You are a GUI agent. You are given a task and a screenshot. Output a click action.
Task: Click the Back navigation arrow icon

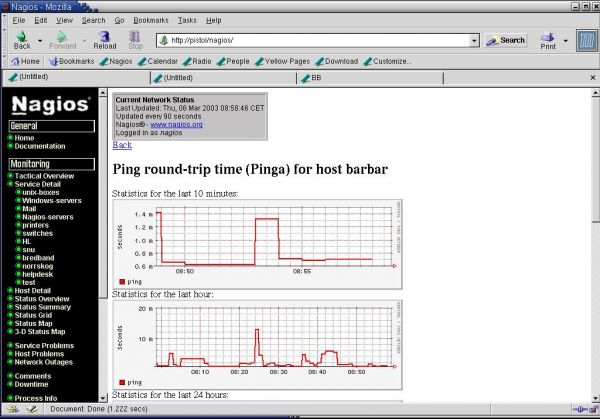[x=21, y=36]
